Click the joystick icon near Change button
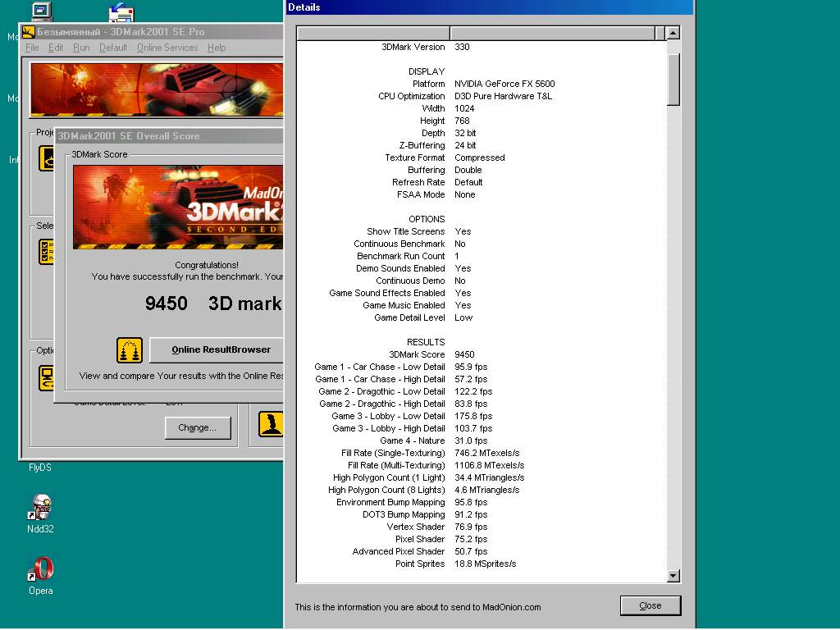 (271, 423)
